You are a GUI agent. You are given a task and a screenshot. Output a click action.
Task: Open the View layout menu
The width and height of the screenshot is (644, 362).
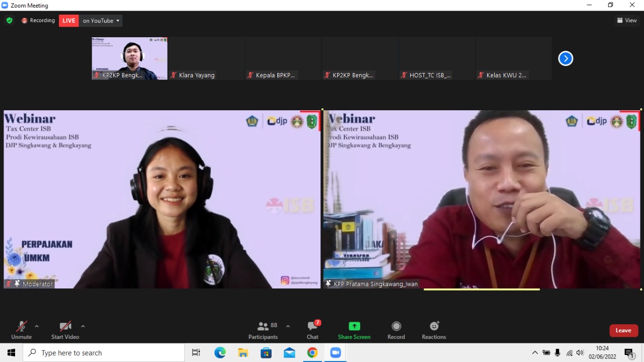627,21
